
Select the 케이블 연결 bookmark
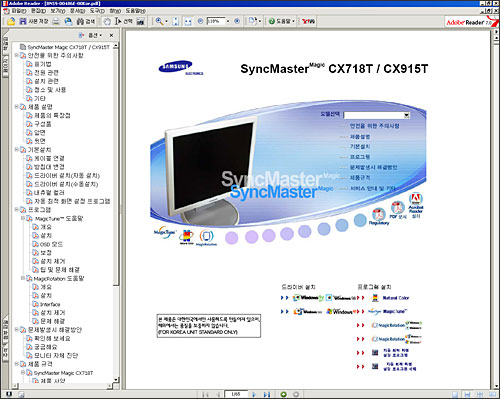point(49,158)
